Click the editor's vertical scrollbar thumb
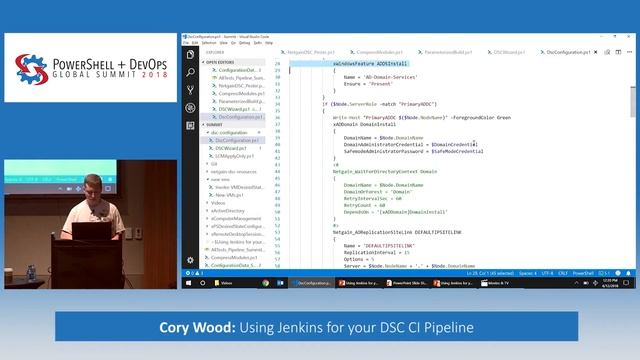The height and width of the screenshot is (360, 640). pos(633,101)
